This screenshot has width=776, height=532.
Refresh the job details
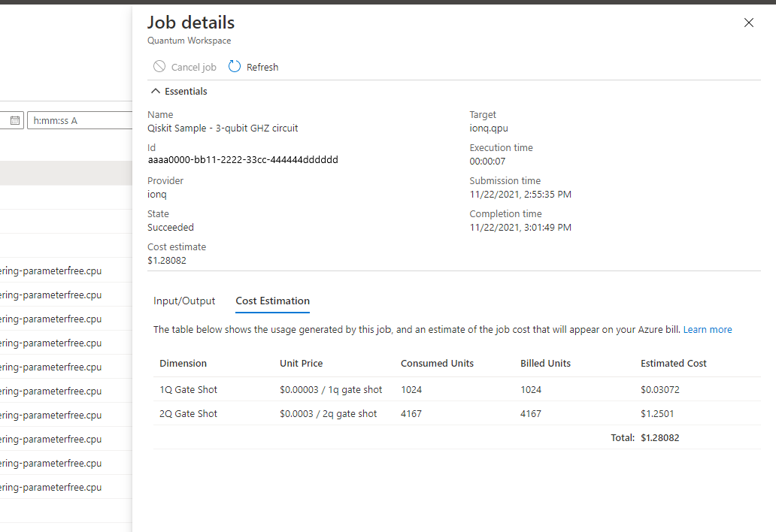coord(253,67)
